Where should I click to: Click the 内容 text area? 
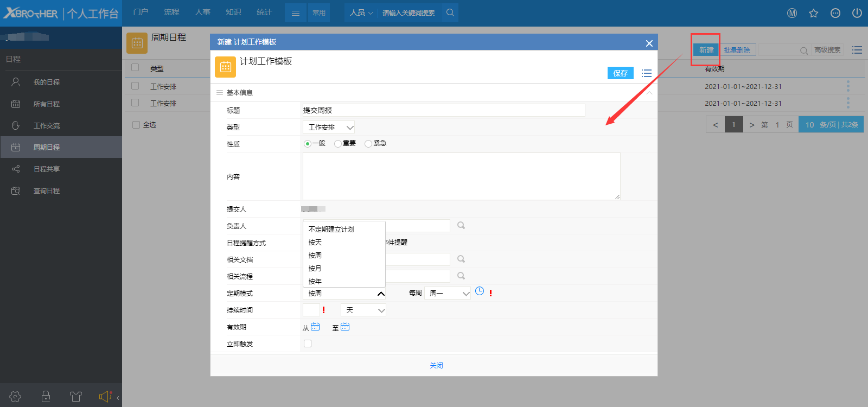click(x=461, y=176)
